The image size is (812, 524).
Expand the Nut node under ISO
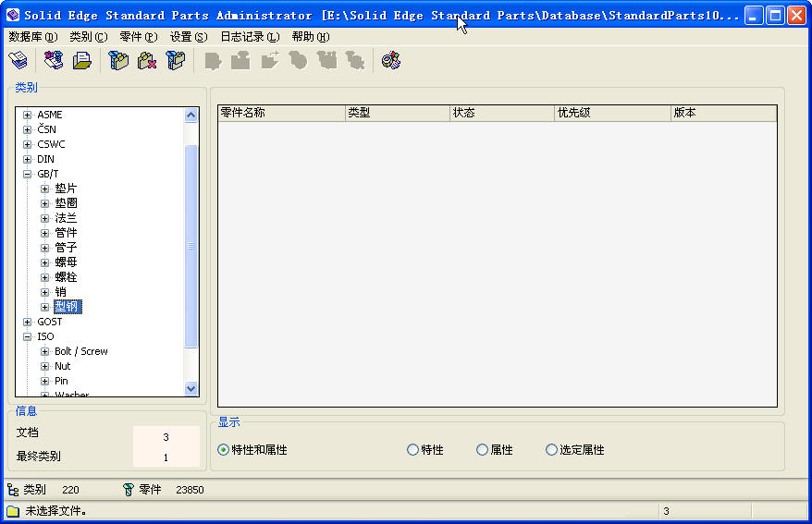[x=45, y=366]
